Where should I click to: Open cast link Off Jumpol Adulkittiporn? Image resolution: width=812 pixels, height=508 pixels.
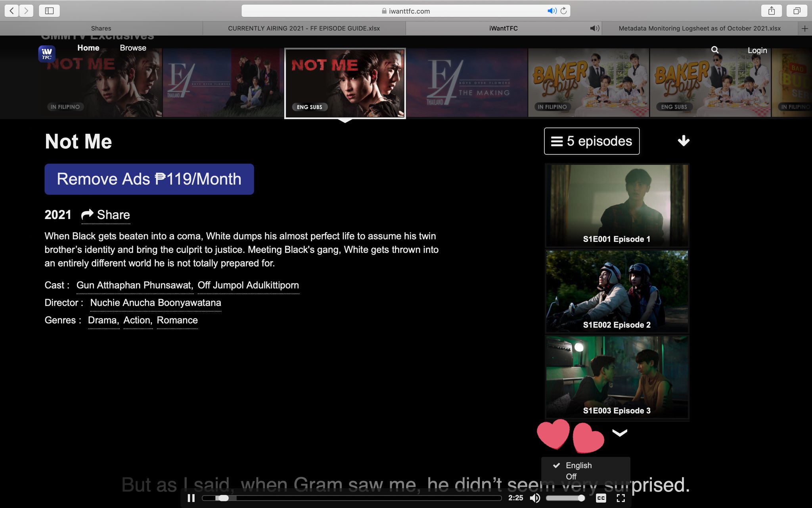pos(248,285)
